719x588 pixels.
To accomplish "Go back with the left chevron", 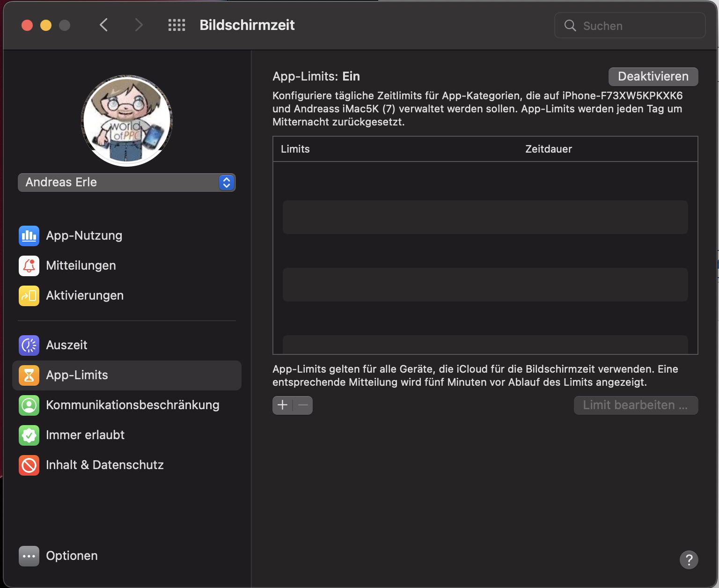I will 104,25.
